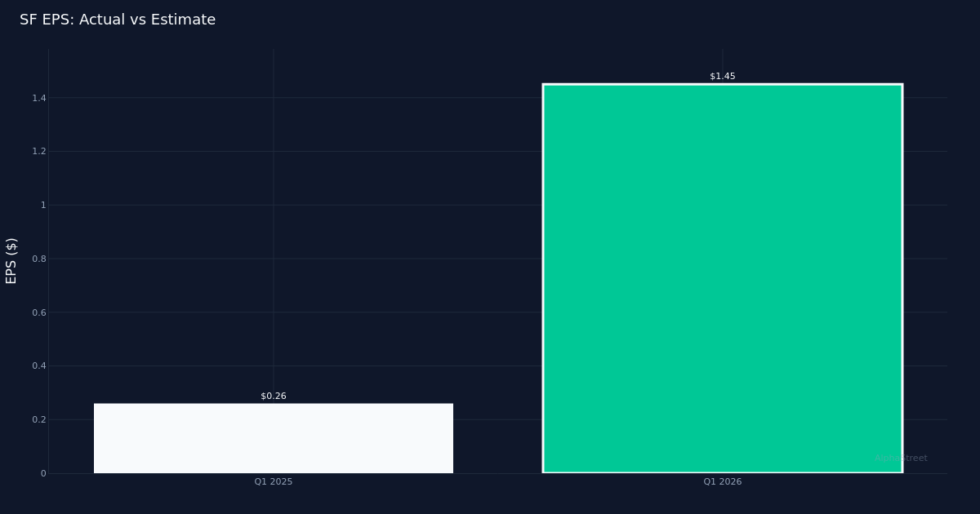
Task: Click the vertical gridline above the Q1 2025 bar
Action: coord(274,228)
